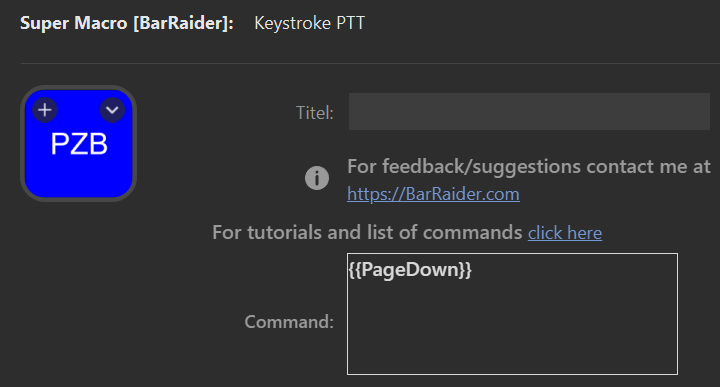The height and width of the screenshot is (387, 720).
Task: Click the Keystroke PTT action name
Action: [309, 23]
